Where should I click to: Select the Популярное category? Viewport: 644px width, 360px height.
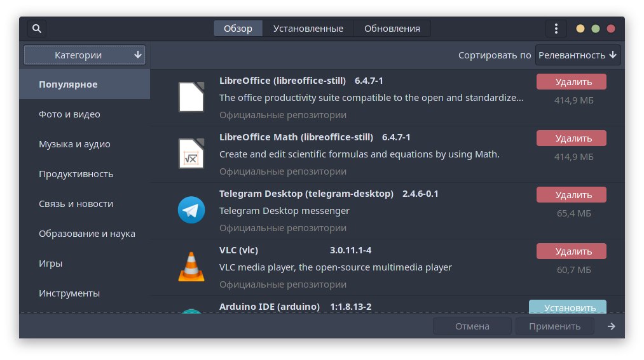click(x=85, y=84)
